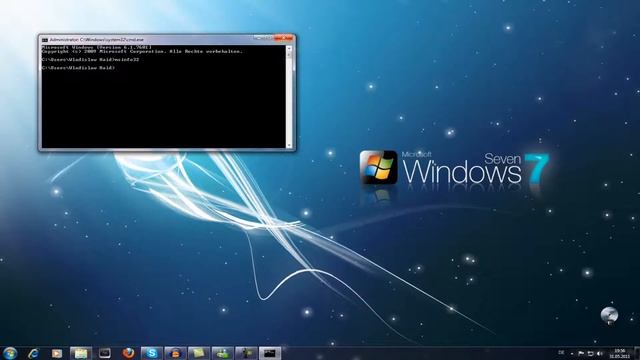Maximize the Command Prompt window
The height and width of the screenshot is (360, 640).
tap(268, 38)
